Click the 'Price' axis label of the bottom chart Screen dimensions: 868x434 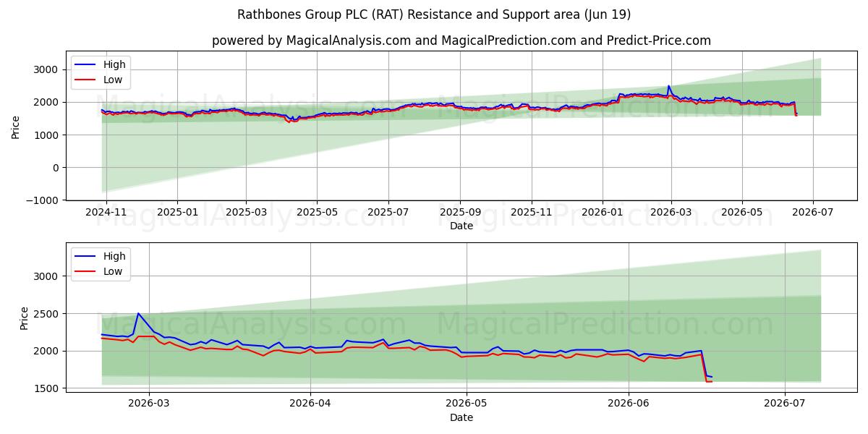coord(25,318)
